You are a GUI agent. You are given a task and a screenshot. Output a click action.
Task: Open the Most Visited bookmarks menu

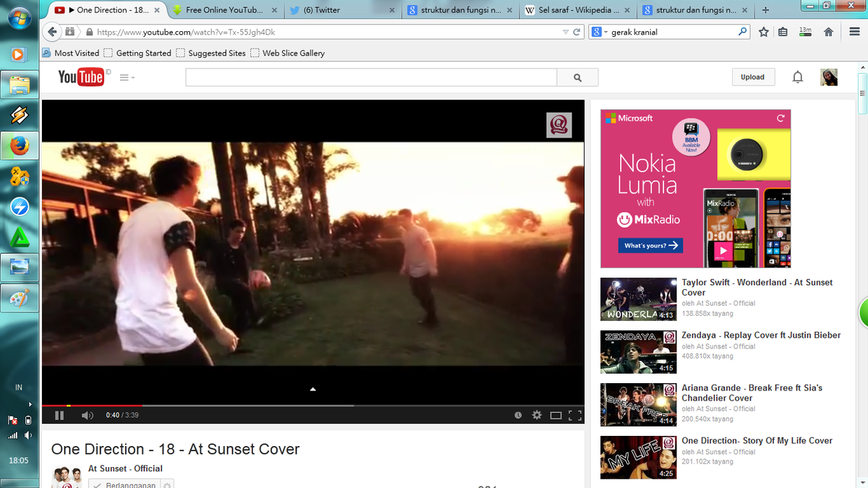click(71, 53)
